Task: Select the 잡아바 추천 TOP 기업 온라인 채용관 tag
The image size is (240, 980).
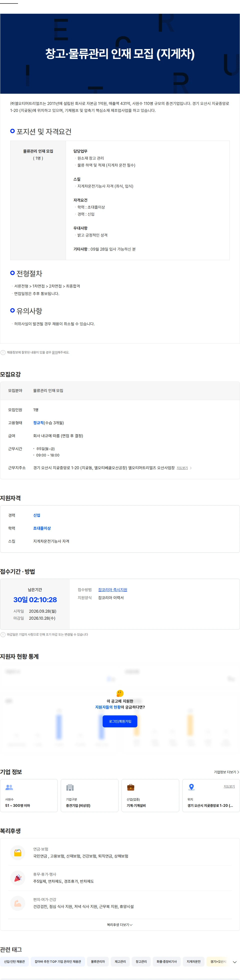Action: [x=58, y=961]
